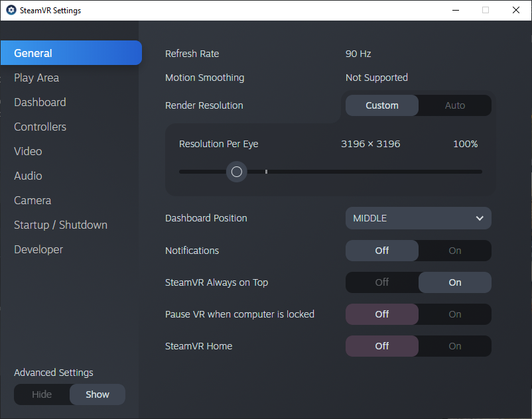Image resolution: width=532 pixels, height=419 pixels.
Task: Click the 90 Hz refresh rate value
Action: 358,54
